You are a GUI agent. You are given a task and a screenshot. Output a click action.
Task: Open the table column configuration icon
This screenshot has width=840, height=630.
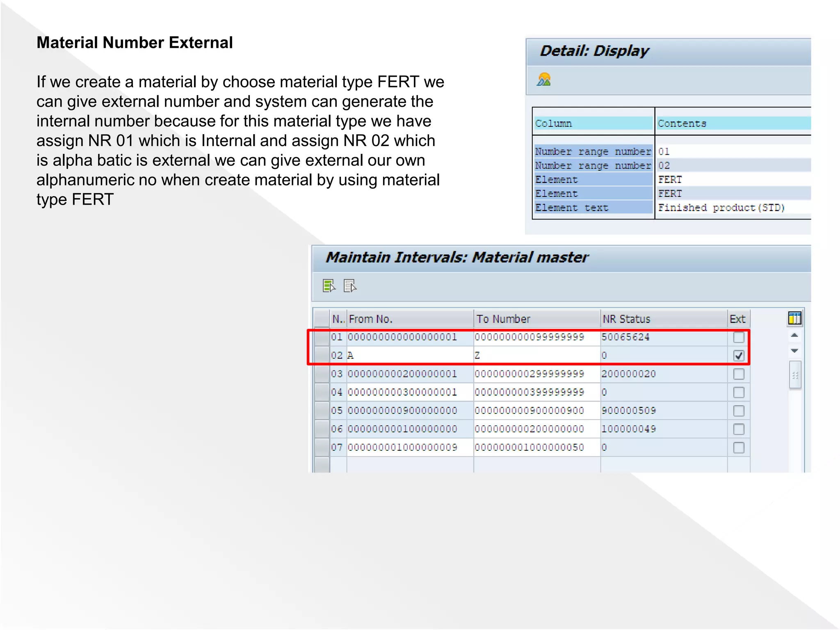pos(794,318)
